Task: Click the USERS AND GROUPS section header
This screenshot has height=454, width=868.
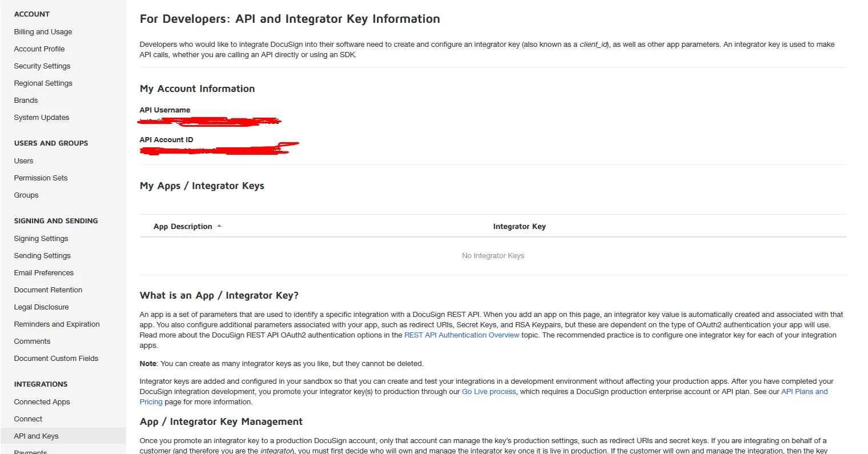Action: (51, 143)
